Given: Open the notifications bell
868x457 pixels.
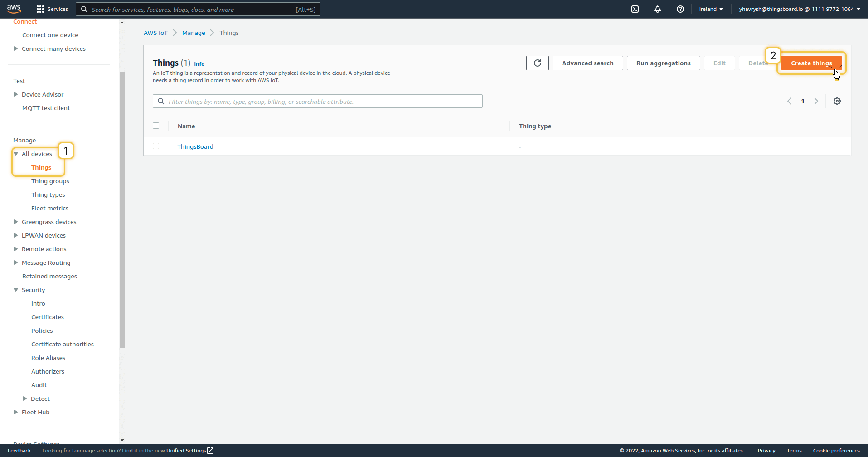Looking at the screenshot, I should coord(657,9).
